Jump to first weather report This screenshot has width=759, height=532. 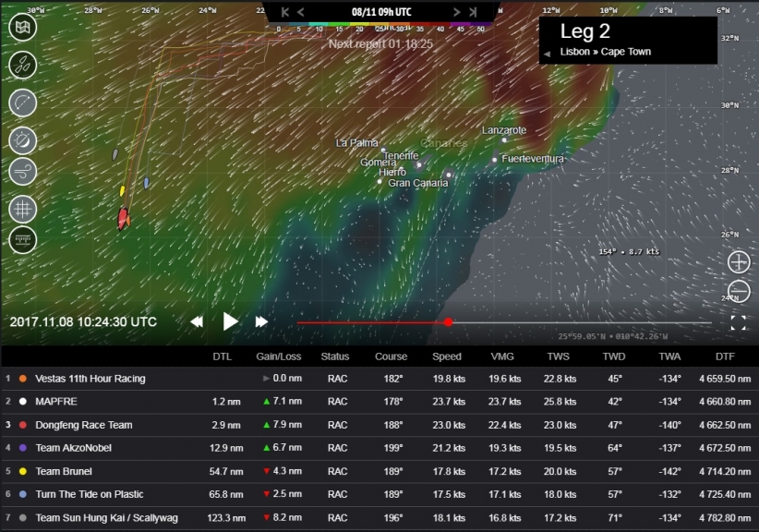285,12
